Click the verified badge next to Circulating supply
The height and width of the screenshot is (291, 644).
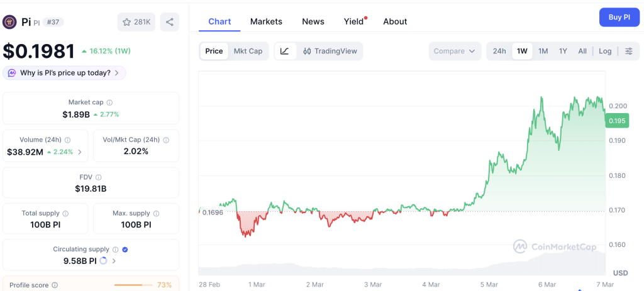tap(125, 250)
